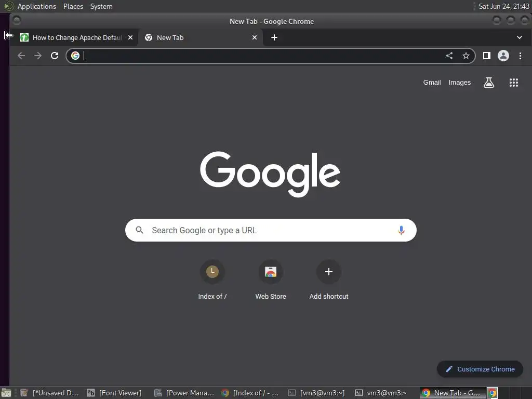Click the clock showing Sat Jun 24

click(x=504, y=6)
